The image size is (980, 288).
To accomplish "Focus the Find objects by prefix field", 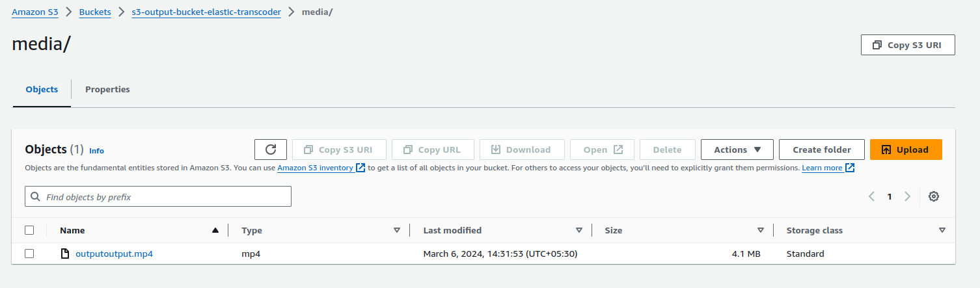I will (158, 196).
